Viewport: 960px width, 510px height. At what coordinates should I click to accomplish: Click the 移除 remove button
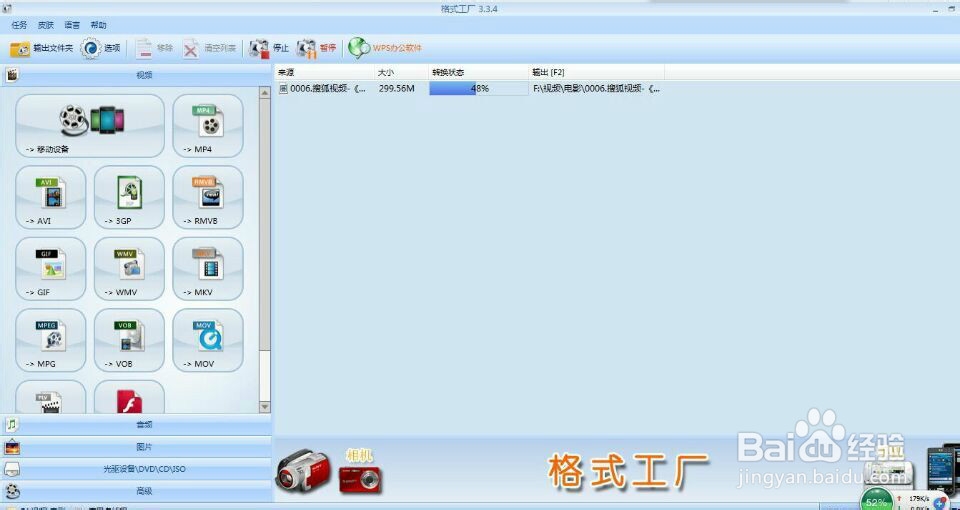click(x=154, y=48)
